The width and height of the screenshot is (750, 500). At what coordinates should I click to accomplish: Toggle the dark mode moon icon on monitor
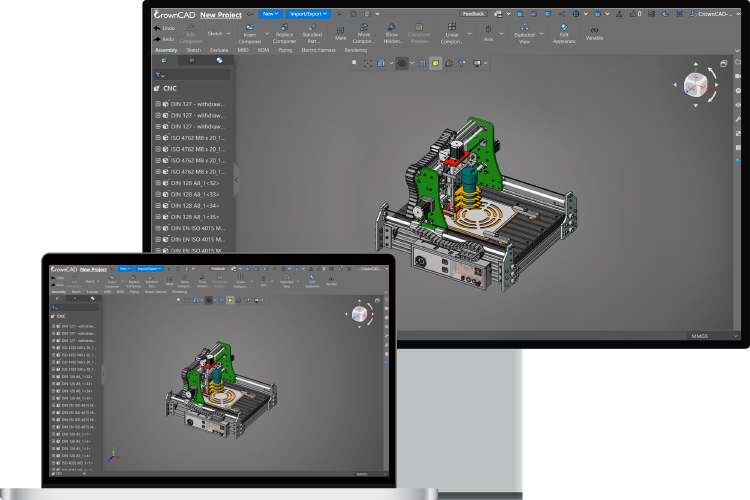(x=665, y=14)
